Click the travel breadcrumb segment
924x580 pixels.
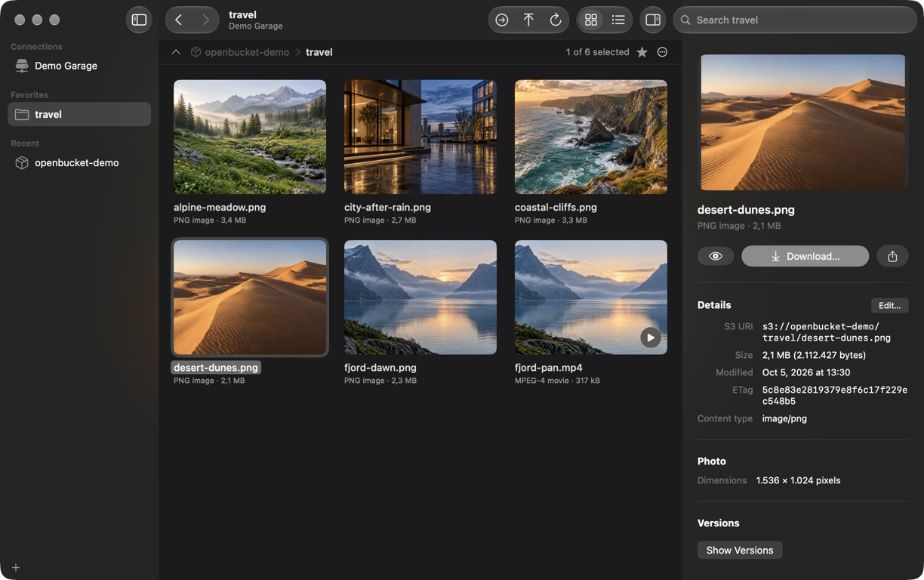click(x=319, y=52)
